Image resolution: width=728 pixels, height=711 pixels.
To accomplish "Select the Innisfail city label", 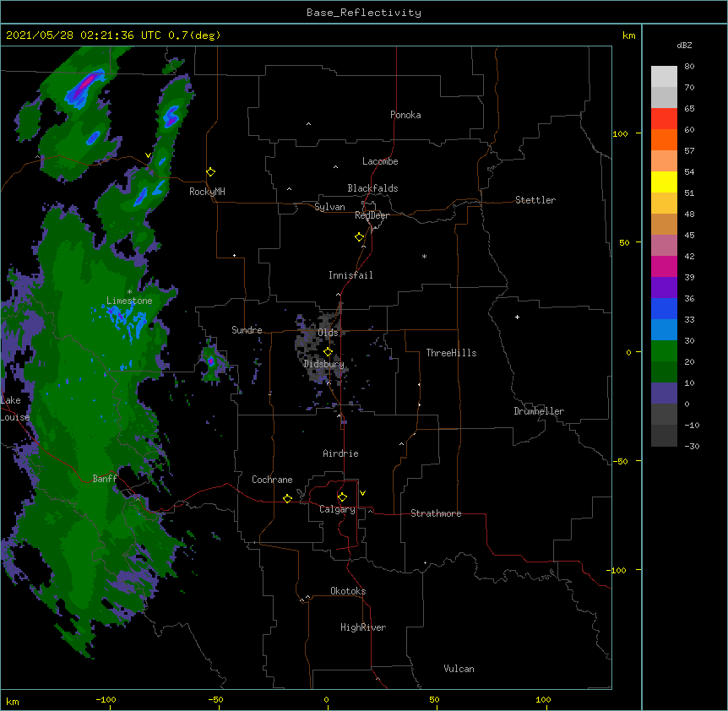I will pos(350,275).
